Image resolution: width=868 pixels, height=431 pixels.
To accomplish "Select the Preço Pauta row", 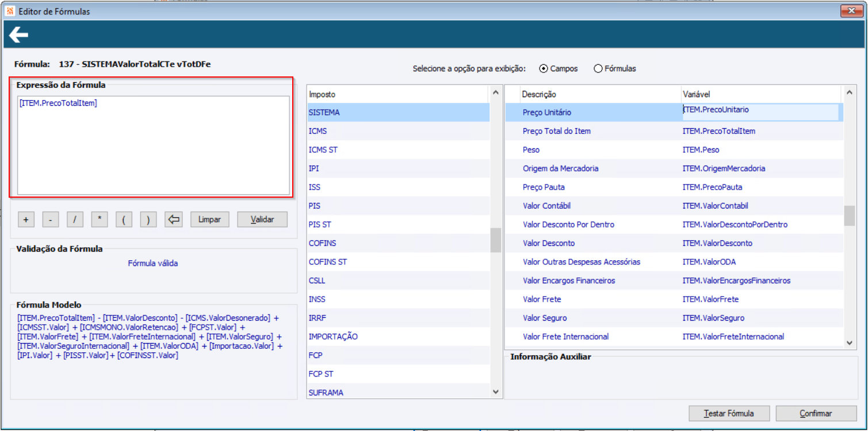I will coord(673,187).
